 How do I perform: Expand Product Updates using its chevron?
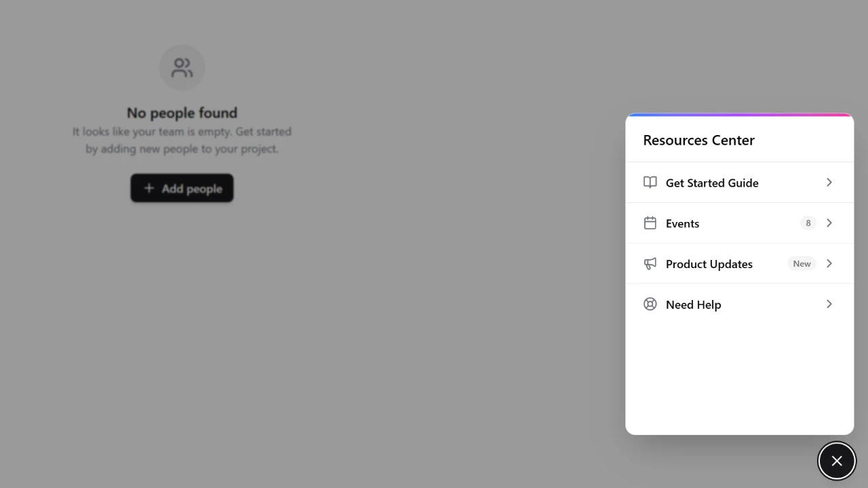(829, 264)
